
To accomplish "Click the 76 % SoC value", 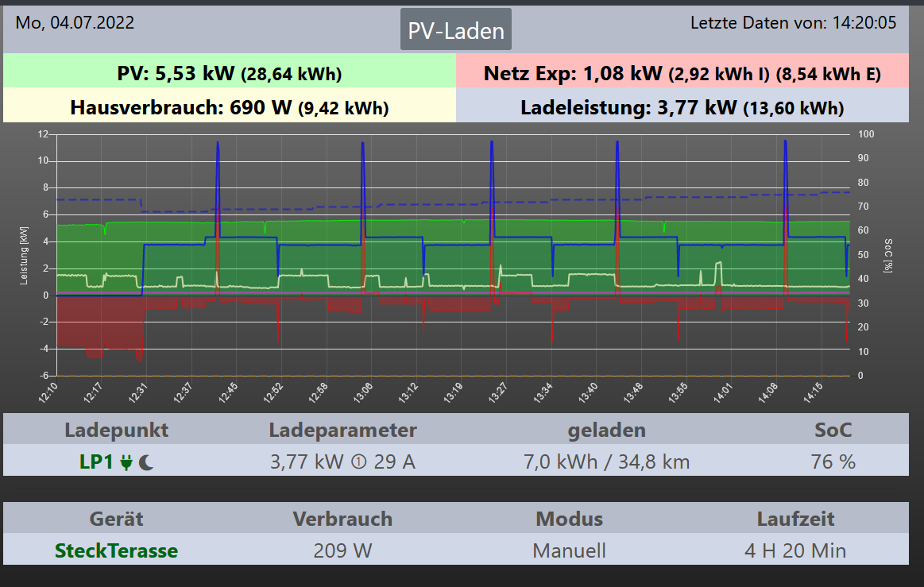I will click(833, 461).
